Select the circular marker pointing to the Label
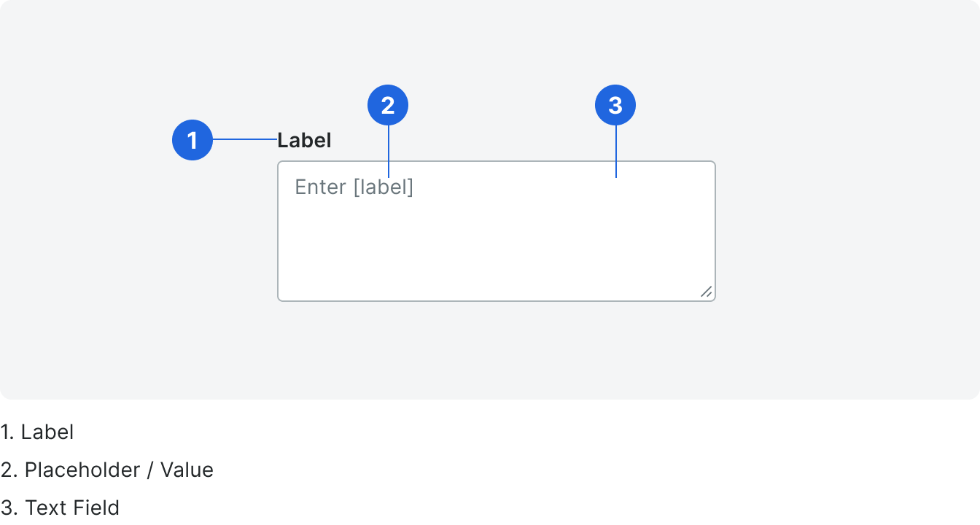980x525 pixels. click(193, 140)
